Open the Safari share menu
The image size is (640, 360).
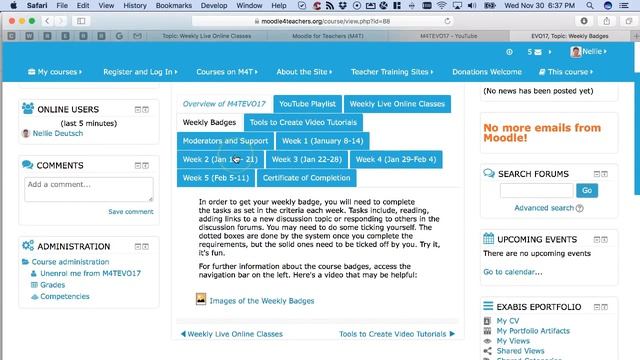pos(607,21)
